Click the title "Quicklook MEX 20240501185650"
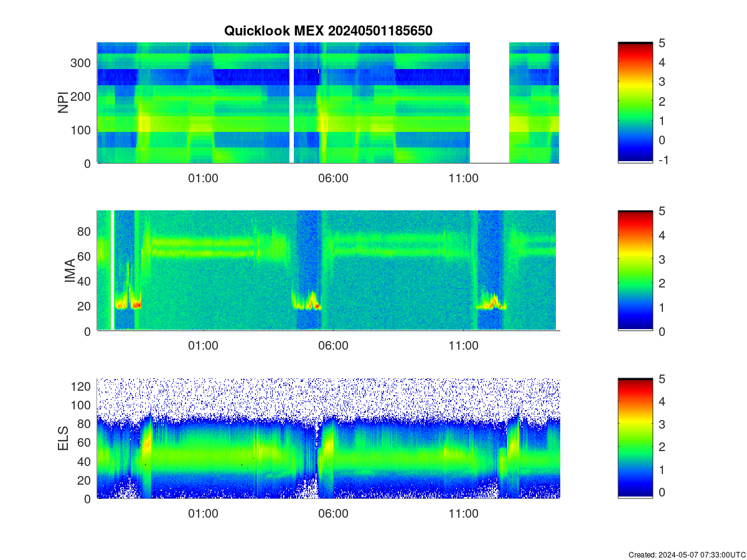This screenshot has width=747, height=560. click(328, 30)
